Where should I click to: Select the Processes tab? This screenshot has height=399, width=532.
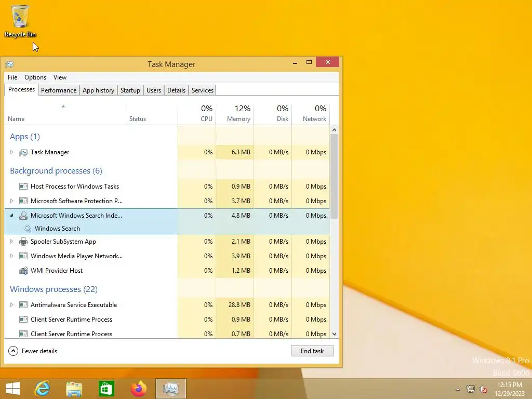21,89
